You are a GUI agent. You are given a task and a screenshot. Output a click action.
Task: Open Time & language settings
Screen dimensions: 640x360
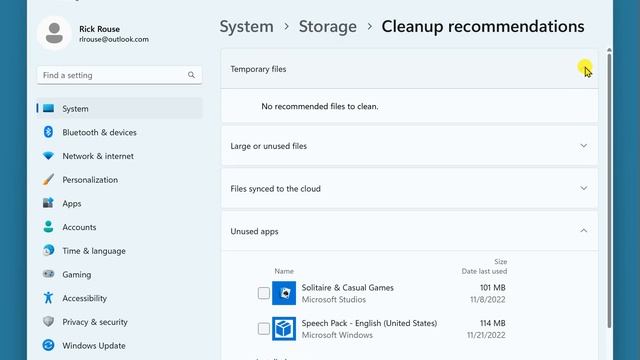pyautogui.click(x=119, y=250)
